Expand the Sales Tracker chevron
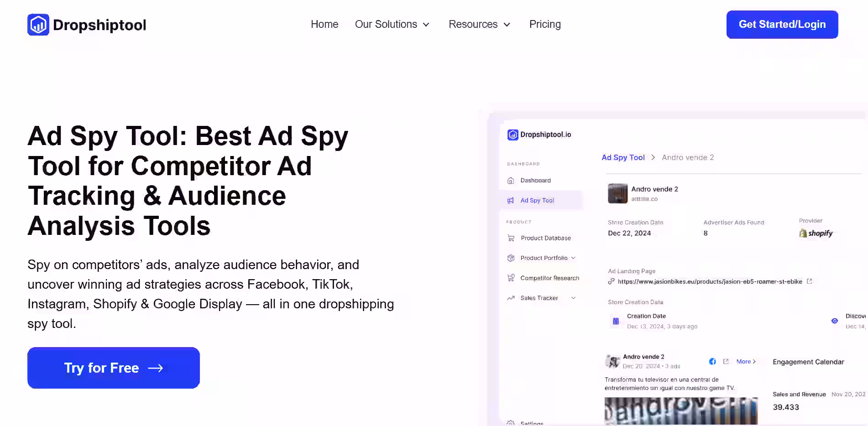 tap(574, 298)
